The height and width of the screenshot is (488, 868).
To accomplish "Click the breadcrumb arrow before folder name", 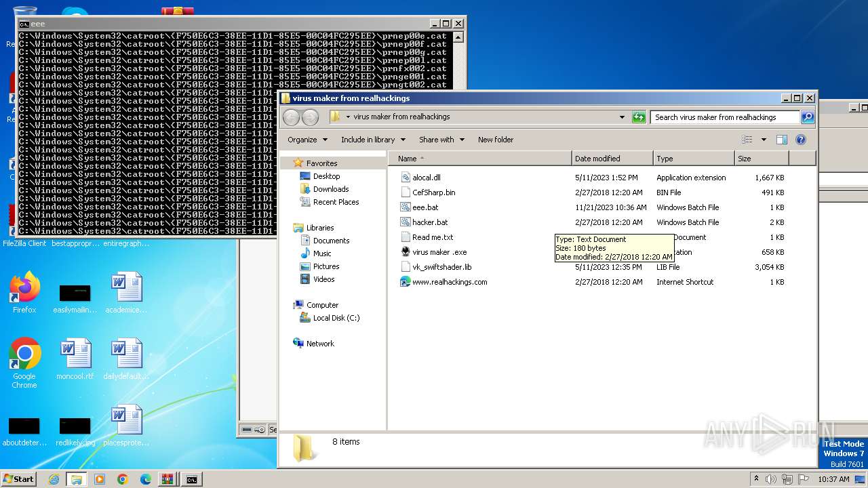I will (x=348, y=117).
